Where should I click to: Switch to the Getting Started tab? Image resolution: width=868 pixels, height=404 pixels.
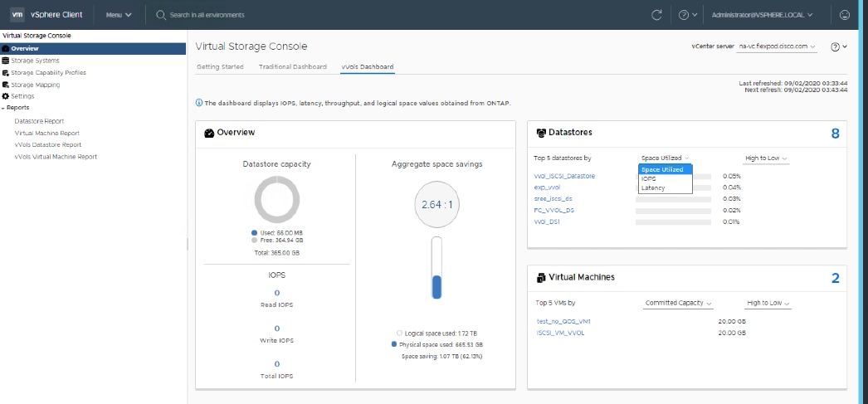(x=221, y=67)
